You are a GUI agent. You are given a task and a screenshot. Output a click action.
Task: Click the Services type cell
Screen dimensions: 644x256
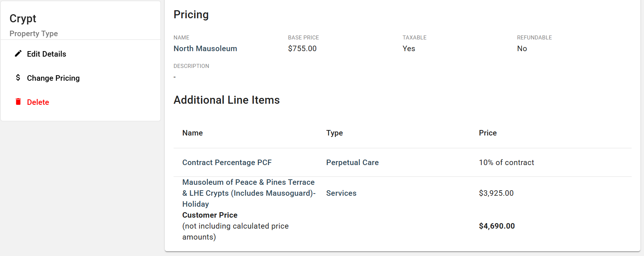point(341,193)
